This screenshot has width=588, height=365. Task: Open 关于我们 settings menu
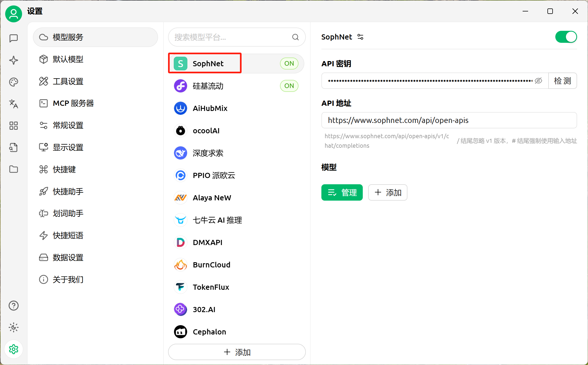95,279
